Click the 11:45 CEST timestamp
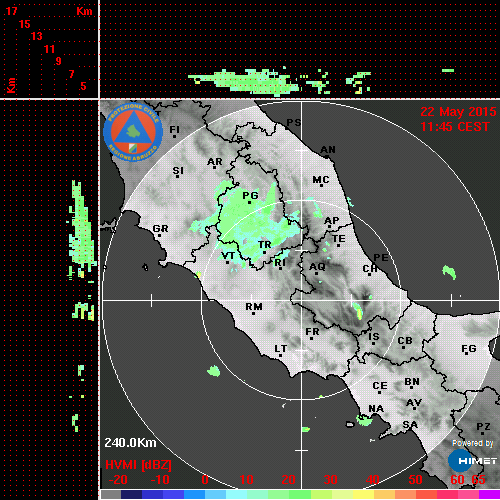The height and width of the screenshot is (500, 500). tap(455, 127)
